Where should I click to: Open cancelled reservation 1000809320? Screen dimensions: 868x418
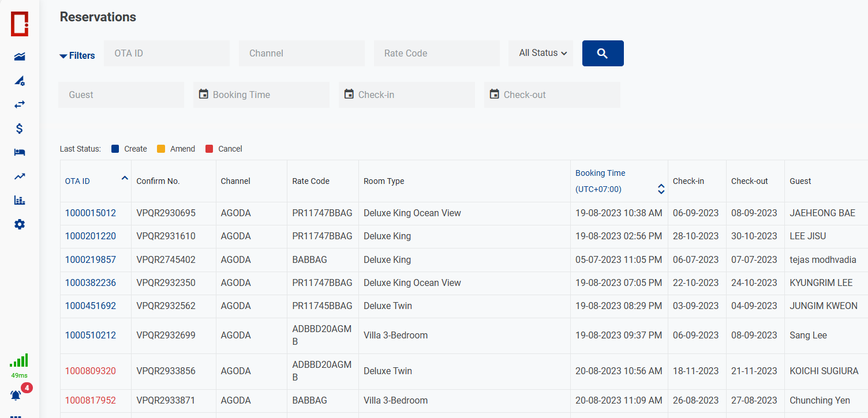tap(91, 371)
